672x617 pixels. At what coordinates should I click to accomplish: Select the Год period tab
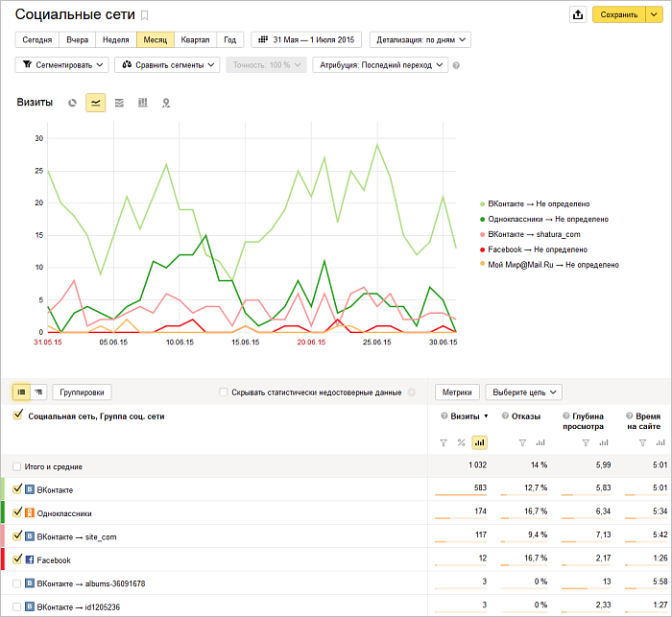click(x=230, y=40)
